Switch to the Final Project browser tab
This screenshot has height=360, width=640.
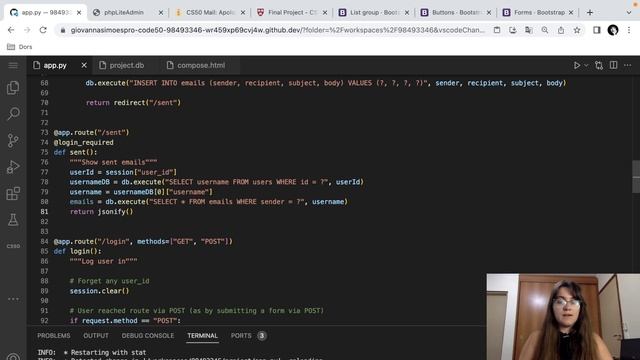(292, 13)
